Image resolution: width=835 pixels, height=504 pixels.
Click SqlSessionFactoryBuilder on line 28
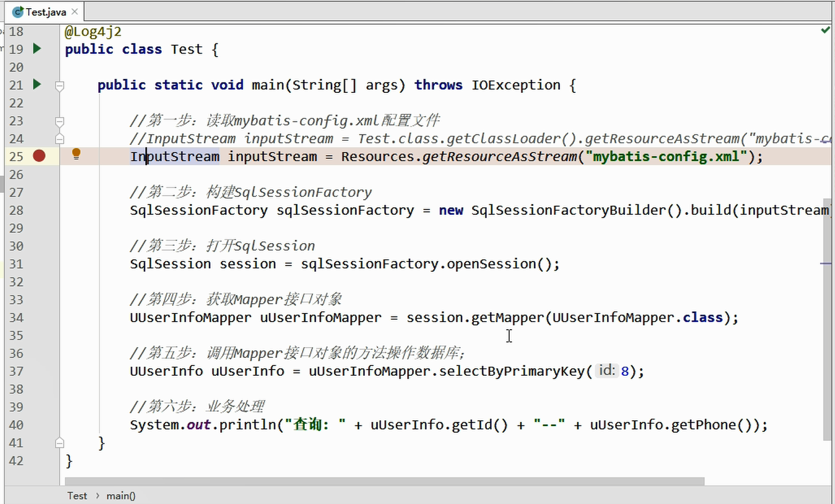tap(569, 210)
